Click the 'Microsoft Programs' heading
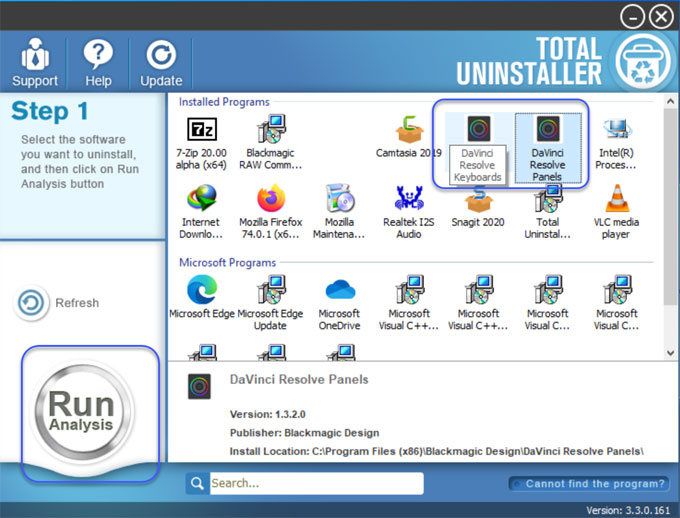 click(x=228, y=262)
